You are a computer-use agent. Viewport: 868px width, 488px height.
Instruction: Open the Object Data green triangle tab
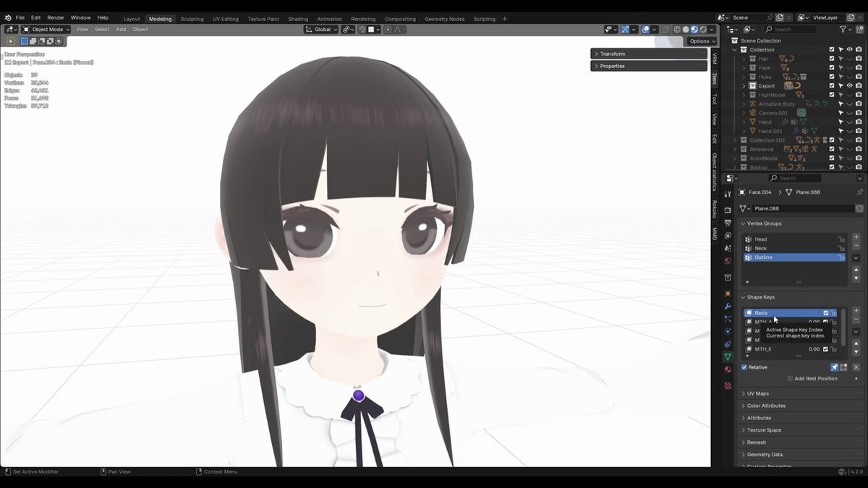pos(728,356)
